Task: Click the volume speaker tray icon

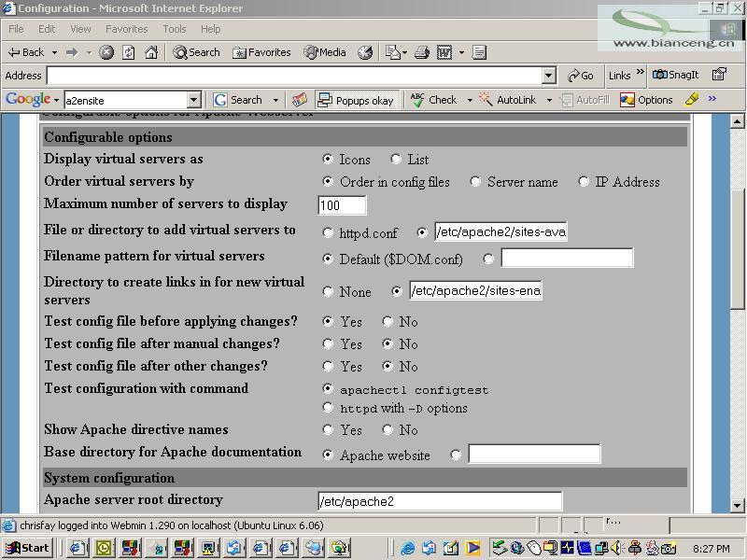Action: tap(617, 548)
